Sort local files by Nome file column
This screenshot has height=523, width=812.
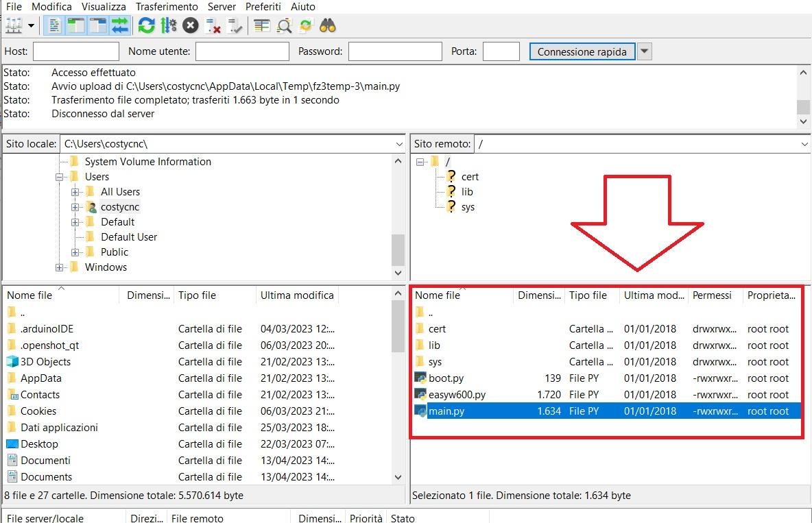pos(61,295)
